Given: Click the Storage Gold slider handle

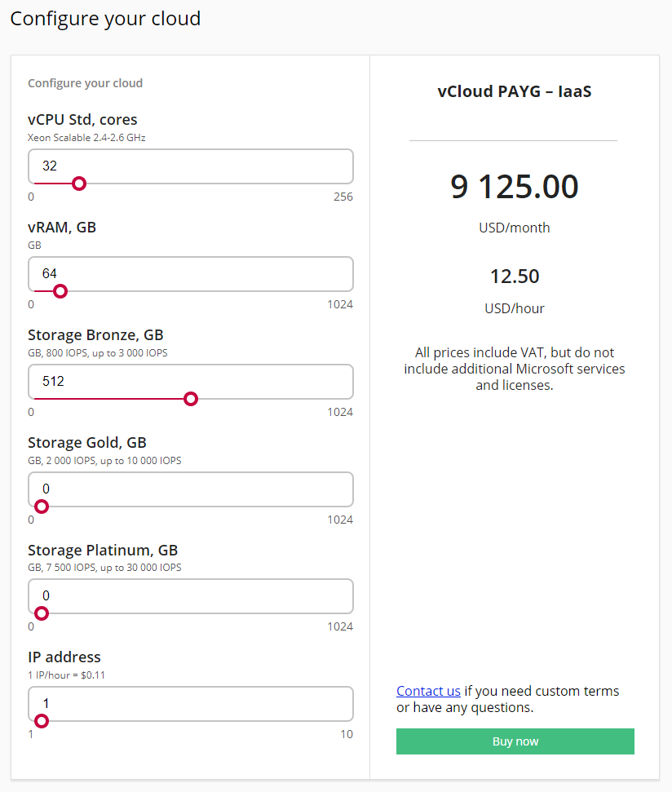Looking at the screenshot, I should 42,506.
